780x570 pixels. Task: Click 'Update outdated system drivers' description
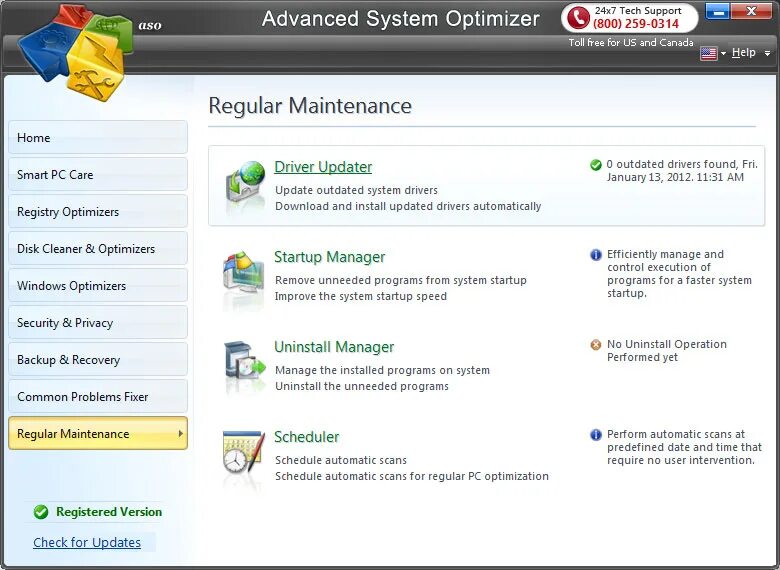click(357, 190)
